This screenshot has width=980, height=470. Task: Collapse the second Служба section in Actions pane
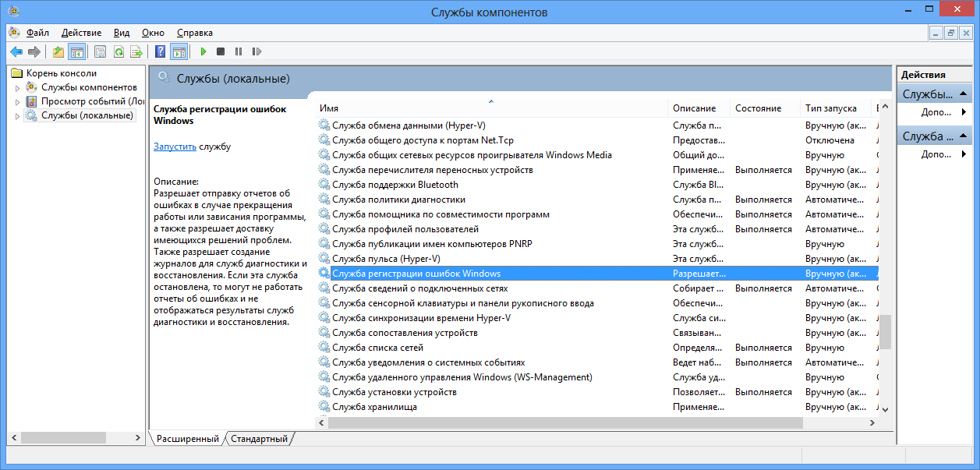click(x=964, y=137)
